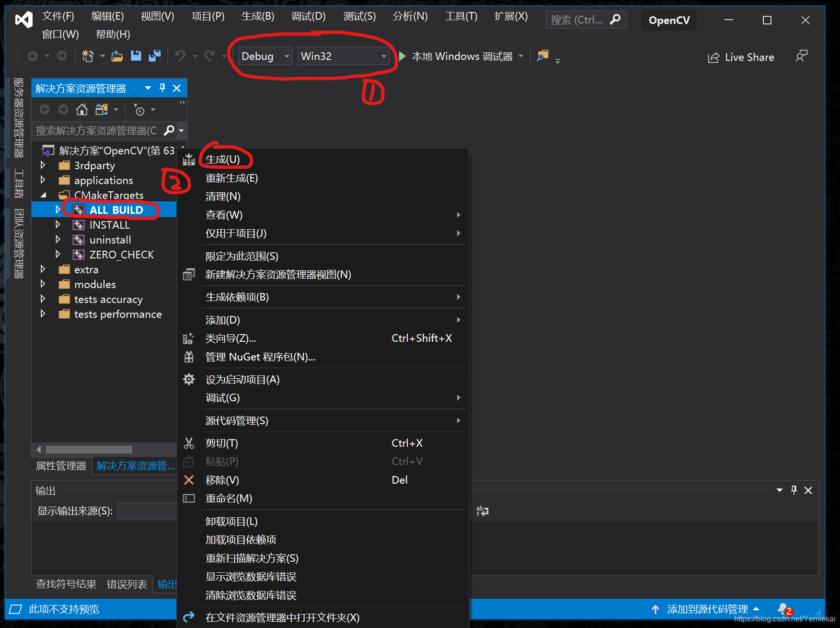Pin the Solution Explorer panel
840x628 pixels.
162,88
